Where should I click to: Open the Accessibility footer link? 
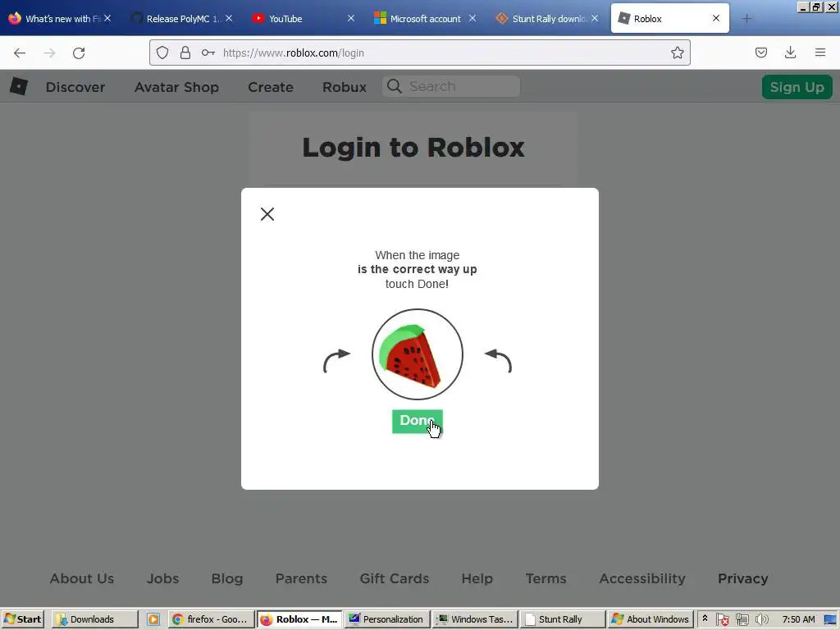[x=642, y=578]
